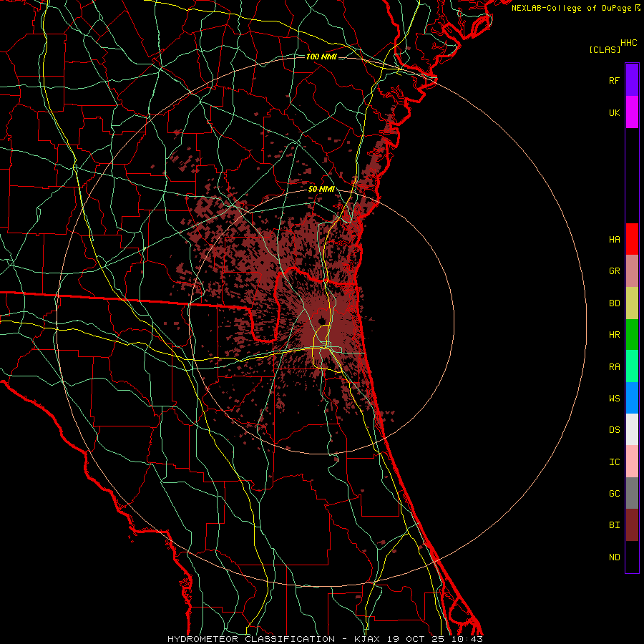Click the HR legend label

pos(614,335)
